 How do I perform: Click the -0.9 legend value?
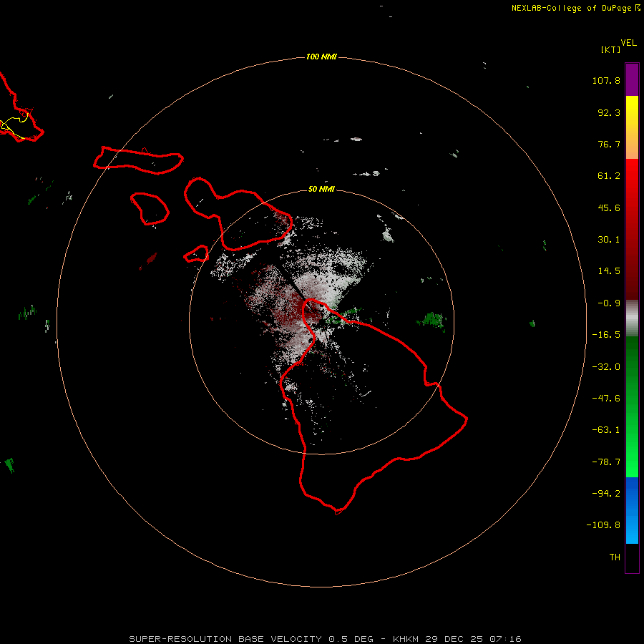tap(609, 303)
